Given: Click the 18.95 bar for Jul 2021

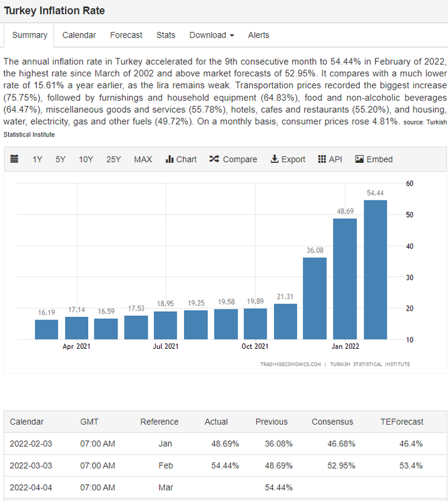Looking at the screenshot, I should pyautogui.click(x=165, y=325).
